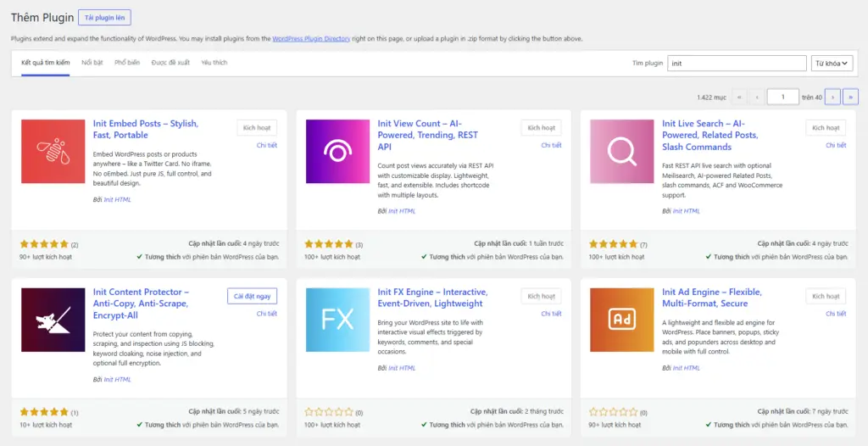This screenshot has width=868, height=446.
Task: Open the Init Content Protector plugin icon
Action: pyautogui.click(x=53, y=320)
